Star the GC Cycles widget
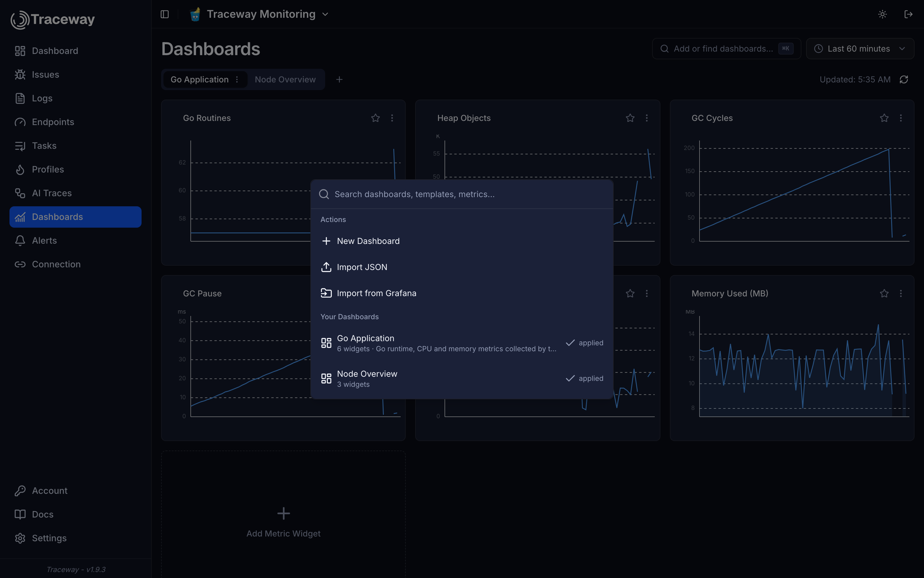 point(884,118)
